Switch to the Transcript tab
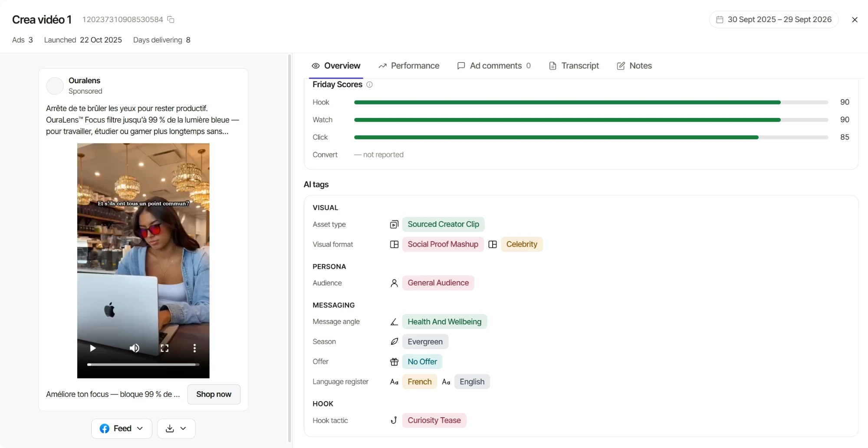Screen dimensions: 868x448 click(574, 65)
